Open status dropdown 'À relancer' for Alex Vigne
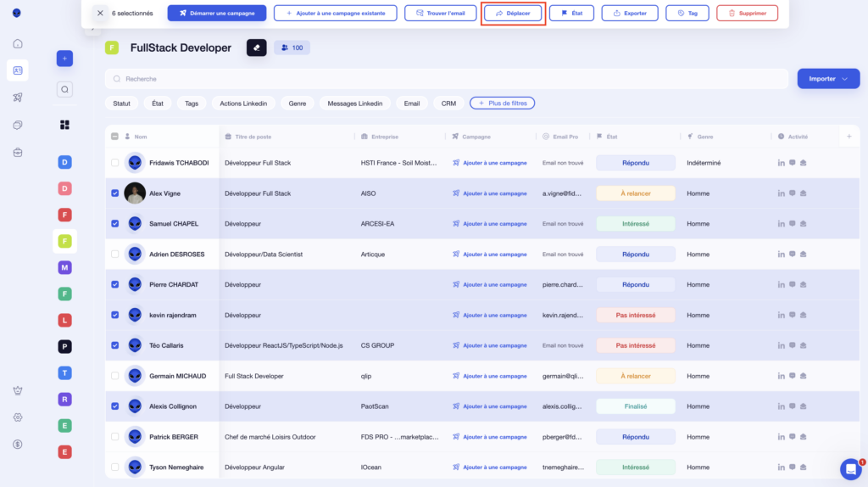The height and width of the screenshot is (487, 868). 636,193
